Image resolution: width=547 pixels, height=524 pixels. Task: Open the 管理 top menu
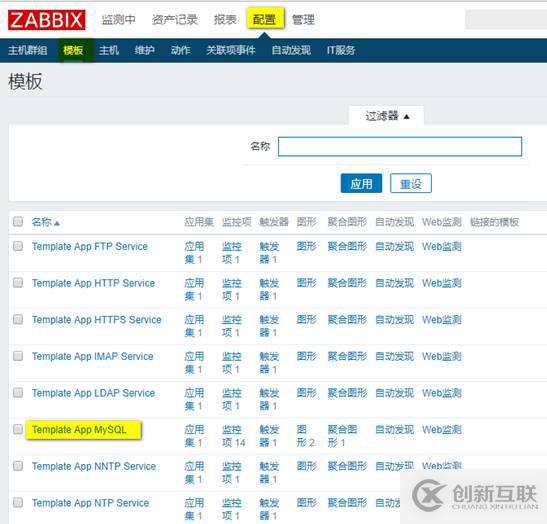[303, 20]
